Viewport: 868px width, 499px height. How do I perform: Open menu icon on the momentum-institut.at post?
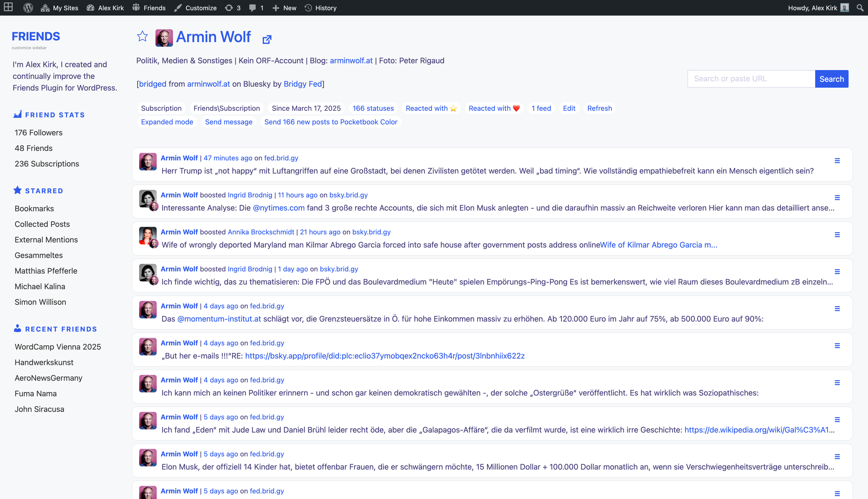837,309
